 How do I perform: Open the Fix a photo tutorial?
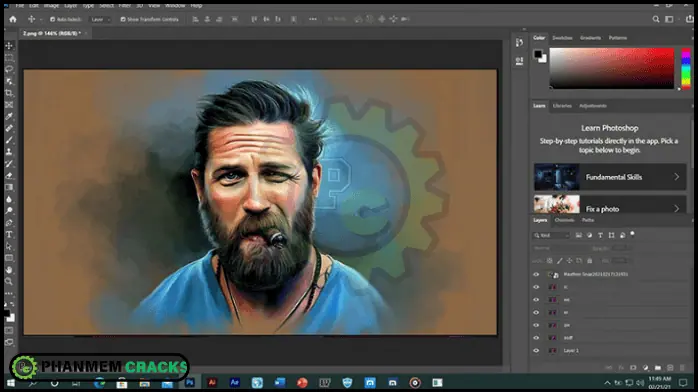610,204
